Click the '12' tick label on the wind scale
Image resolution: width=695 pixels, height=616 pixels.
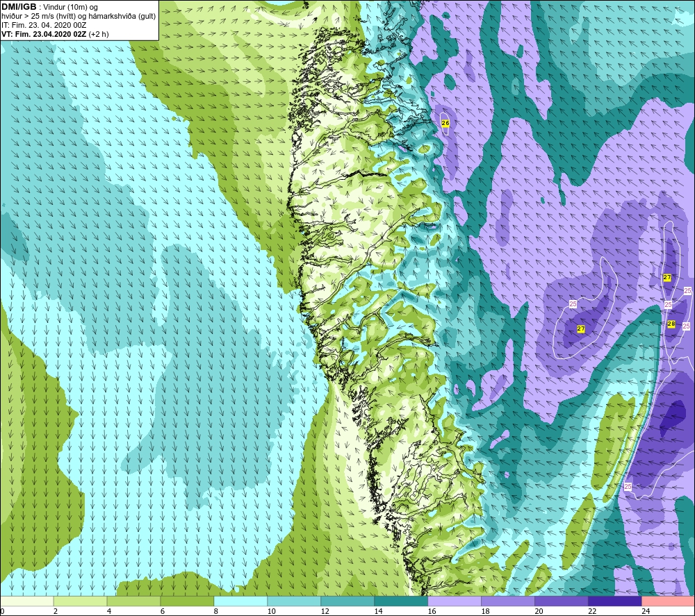(x=325, y=611)
